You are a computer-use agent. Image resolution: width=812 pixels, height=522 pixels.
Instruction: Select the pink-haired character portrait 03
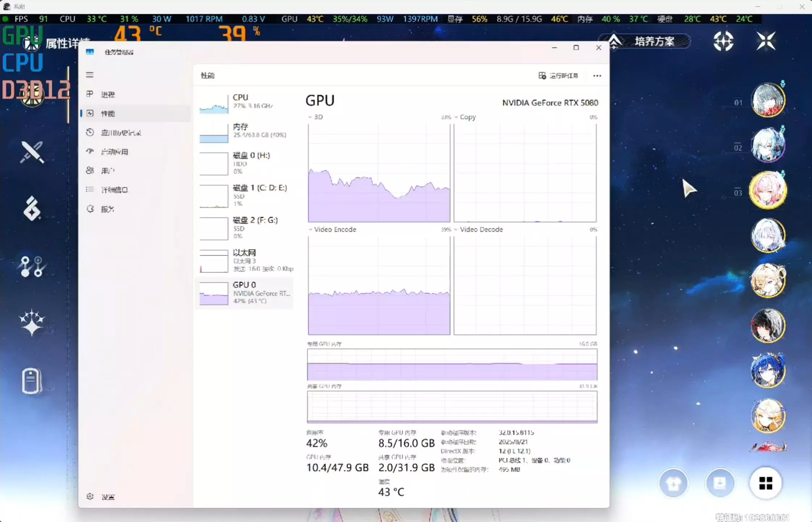[x=767, y=190]
